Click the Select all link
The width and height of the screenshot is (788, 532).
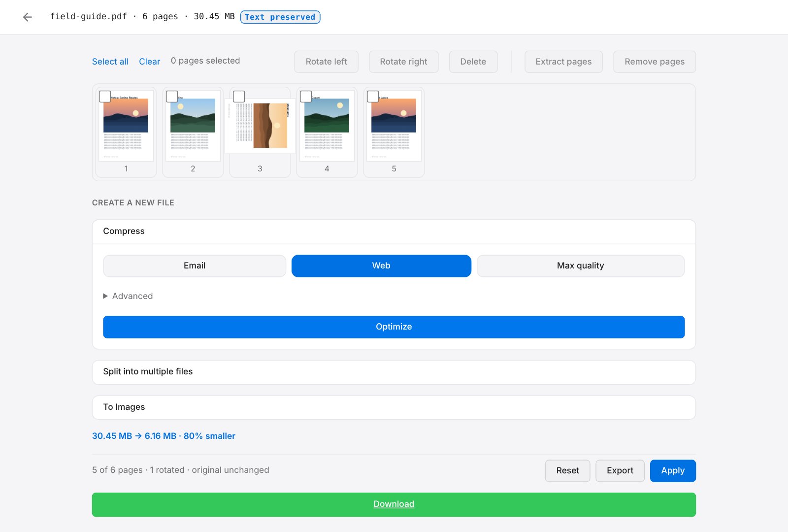coord(110,62)
